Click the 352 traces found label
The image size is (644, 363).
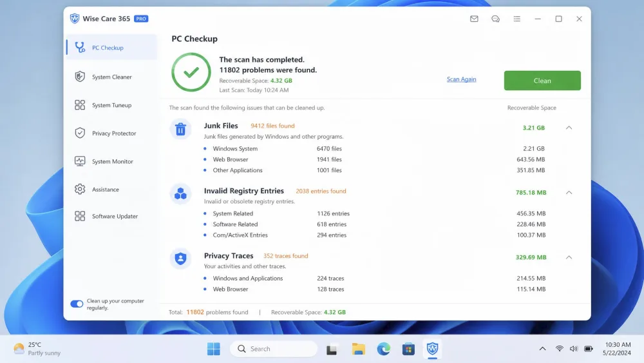[285, 256]
